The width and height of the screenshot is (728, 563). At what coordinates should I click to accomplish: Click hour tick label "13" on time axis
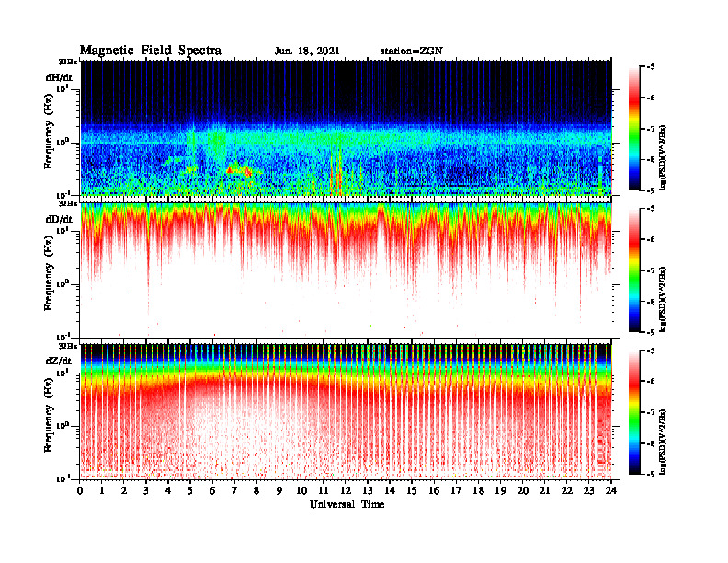(369, 491)
